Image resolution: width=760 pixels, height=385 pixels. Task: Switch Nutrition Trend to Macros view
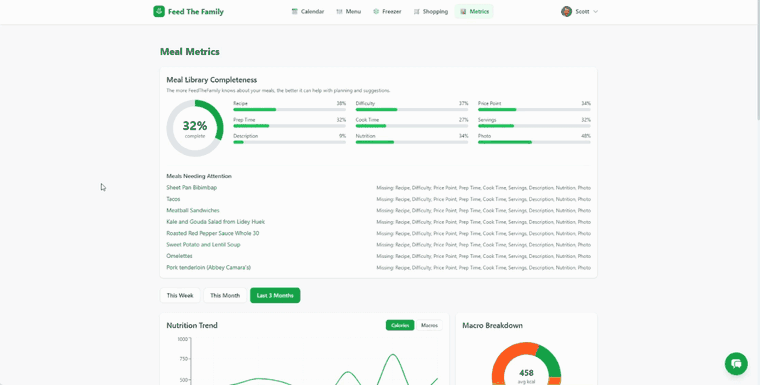pos(429,325)
